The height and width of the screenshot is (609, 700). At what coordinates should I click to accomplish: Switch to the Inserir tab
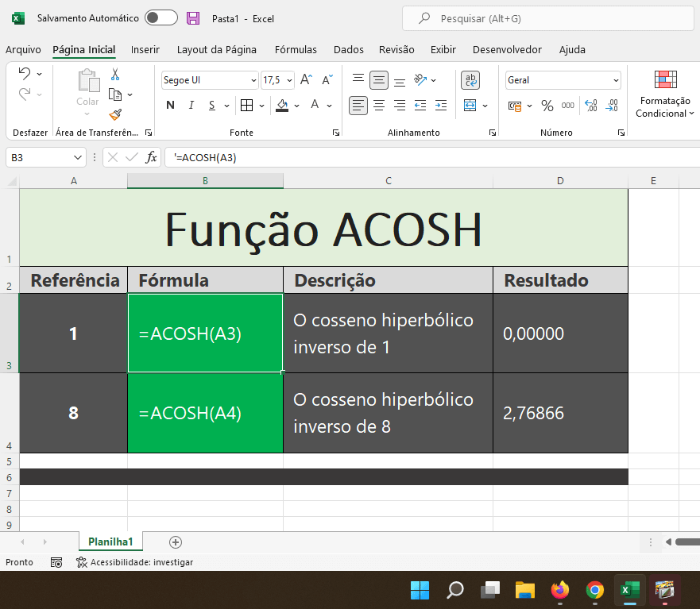pyautogui.click(x=145, y=49)
